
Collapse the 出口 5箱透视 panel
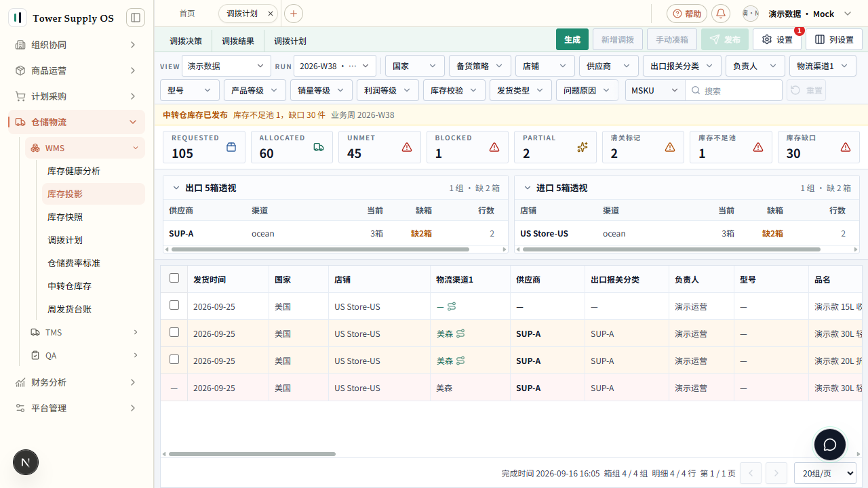pos(176,188)
